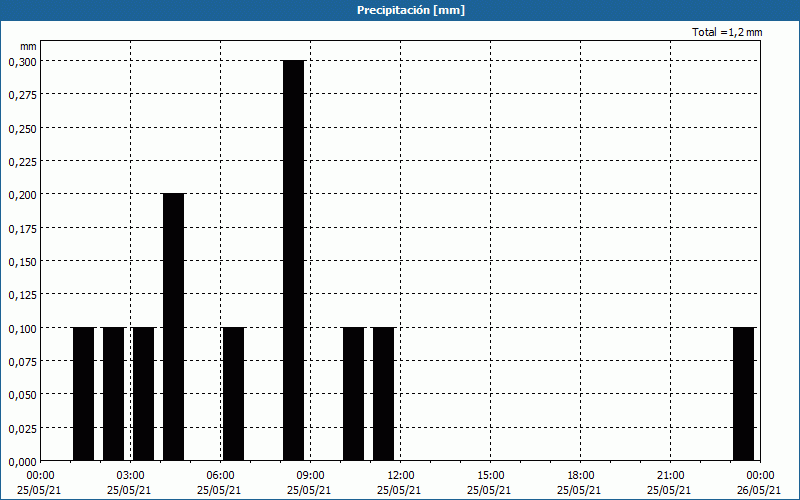Select the 'Total =1,2 mm' label
Viewport: 800px width, 500px height.
click(x=727, y=32)
